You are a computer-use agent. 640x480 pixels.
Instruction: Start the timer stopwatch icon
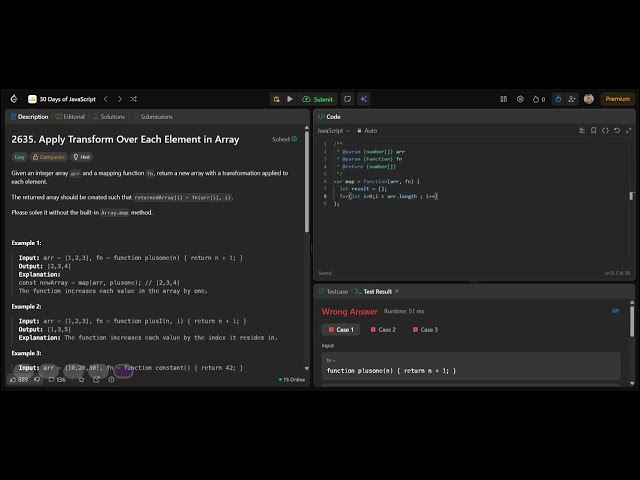coord(558,99)
